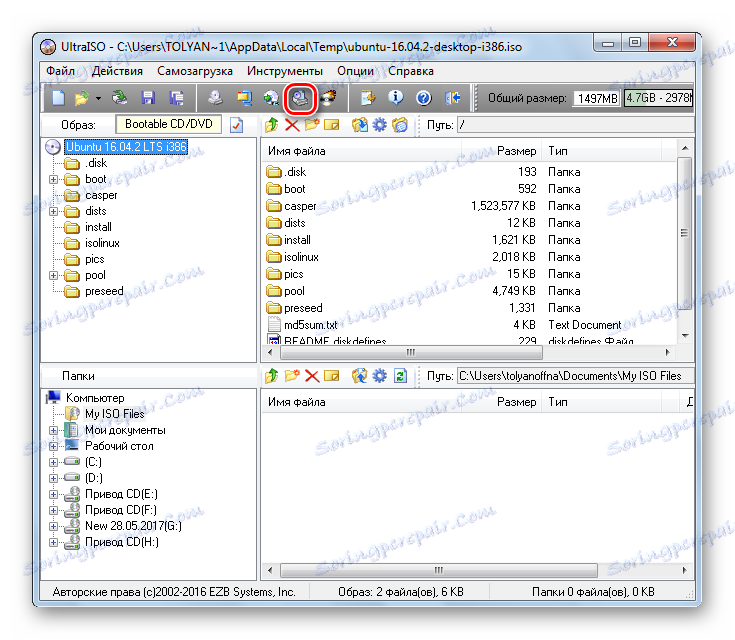Sort image files by Тип column header
Screen dimensions: 735x640
pyautogui.click(x=601, y=151)
